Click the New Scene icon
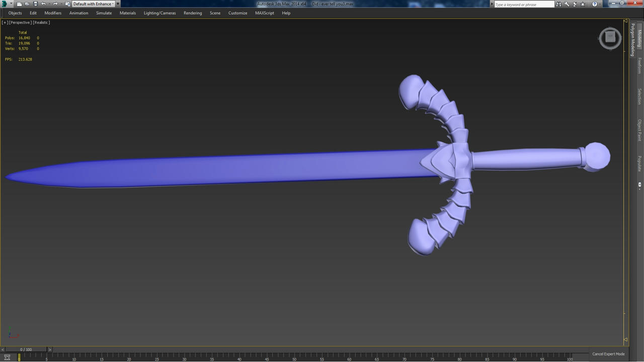 19,4
